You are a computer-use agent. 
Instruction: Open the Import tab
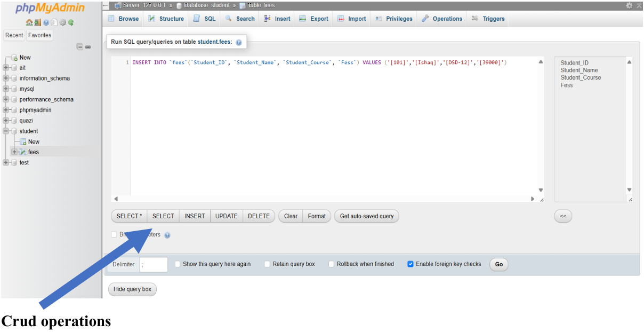[x=352, y=19]
